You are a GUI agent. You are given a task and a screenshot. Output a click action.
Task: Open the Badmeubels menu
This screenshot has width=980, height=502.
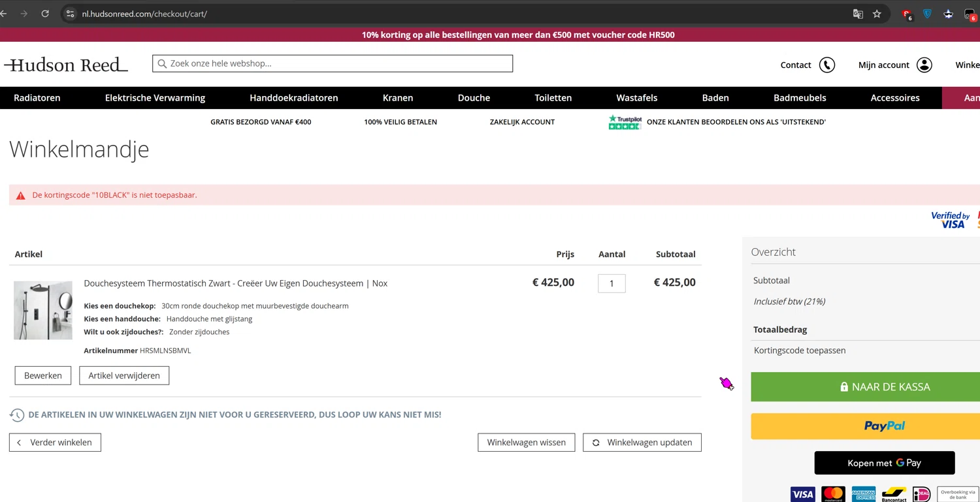pos(800,98)
